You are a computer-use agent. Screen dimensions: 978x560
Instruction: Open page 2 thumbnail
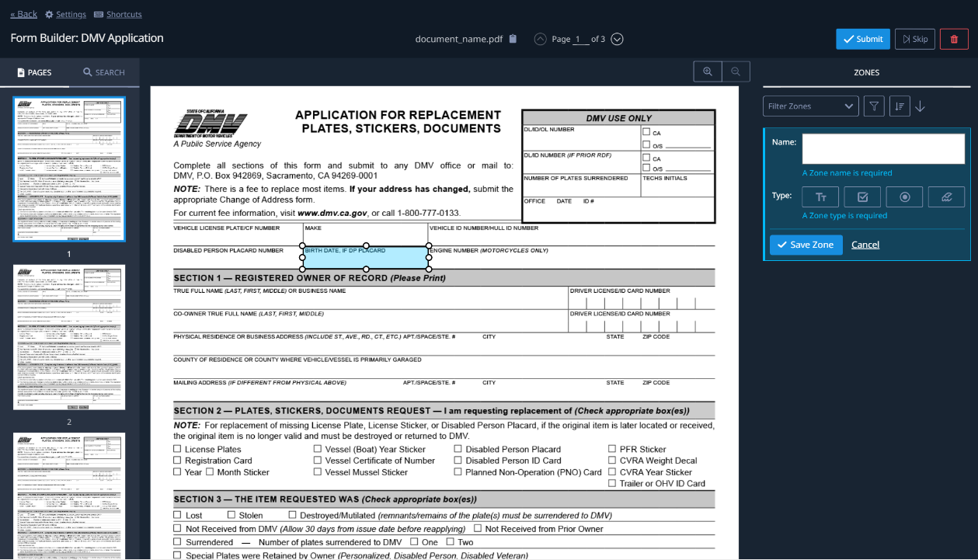pos(69,337)
